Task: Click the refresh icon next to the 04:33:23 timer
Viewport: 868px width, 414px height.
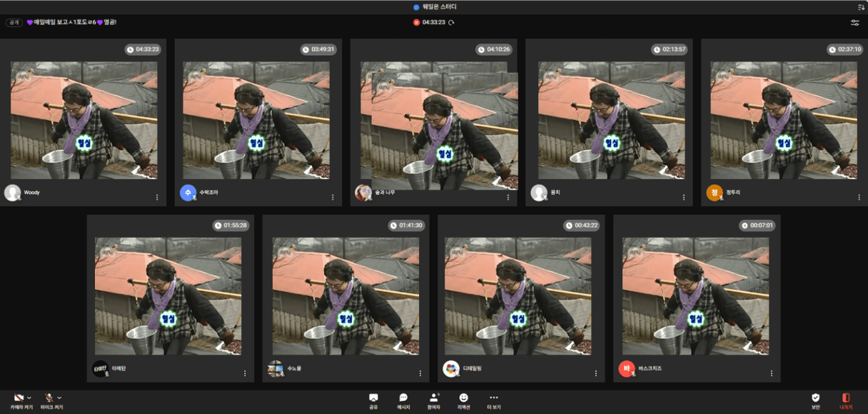Action: pyautogui.click(x=451, y=23)
